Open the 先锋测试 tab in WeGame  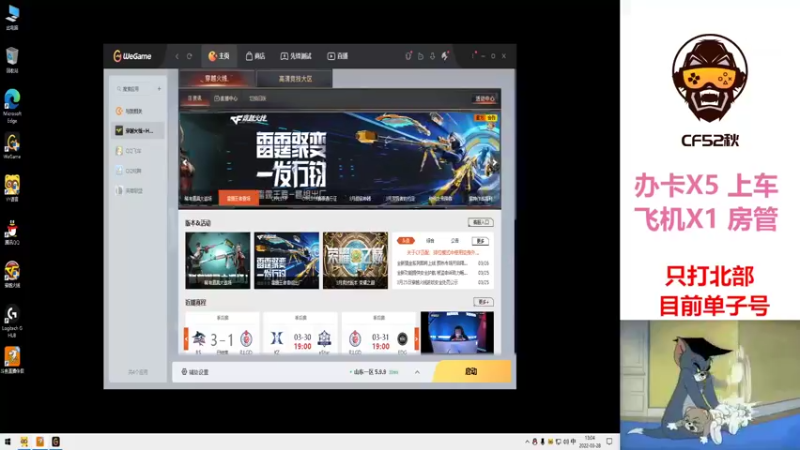tap(296, 56)
